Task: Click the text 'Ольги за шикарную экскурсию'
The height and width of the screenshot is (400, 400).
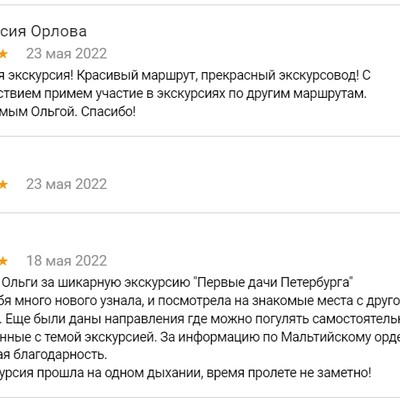Action: [x=97, y=283]
